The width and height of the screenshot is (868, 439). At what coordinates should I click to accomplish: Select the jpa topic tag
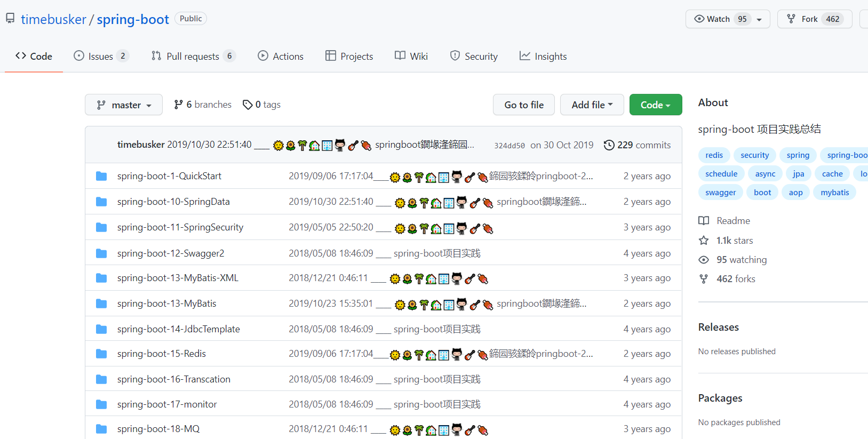pos(798,174)
